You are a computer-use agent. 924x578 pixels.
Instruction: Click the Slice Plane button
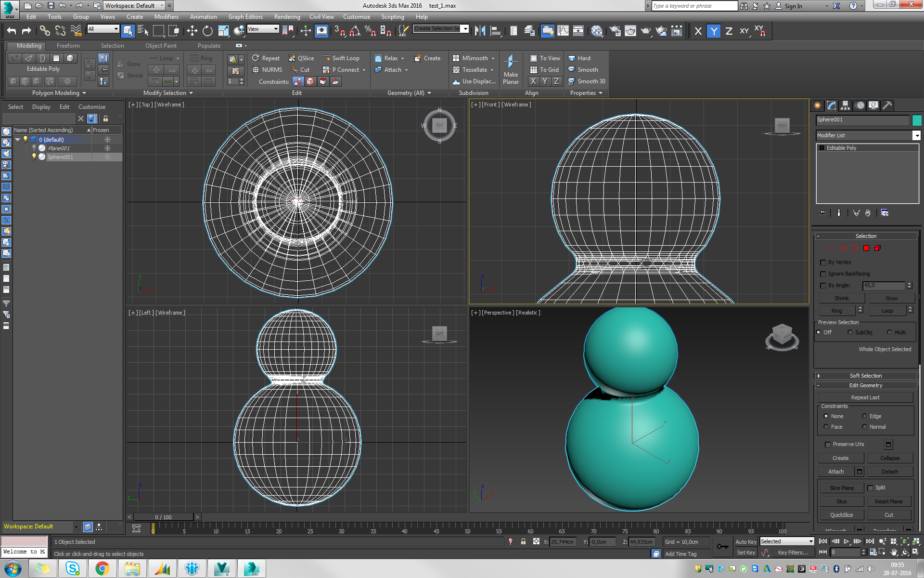tap(842, 488)
